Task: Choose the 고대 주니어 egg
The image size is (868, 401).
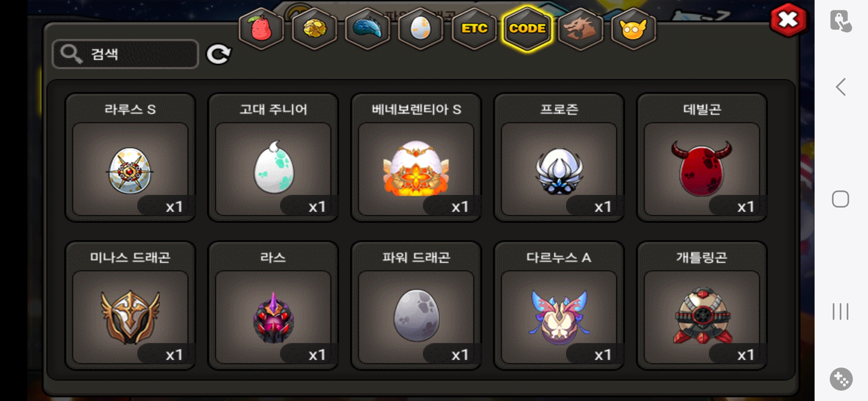Action: [273, 157]
